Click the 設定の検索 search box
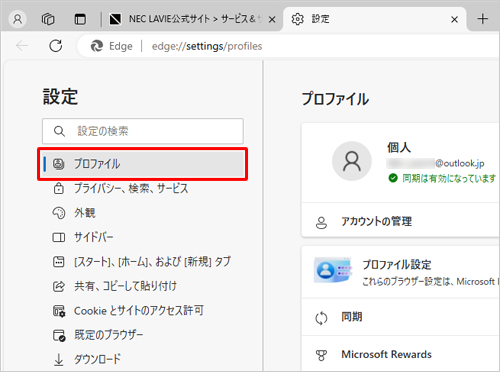 pyautogui.click(x=143, y=131)
